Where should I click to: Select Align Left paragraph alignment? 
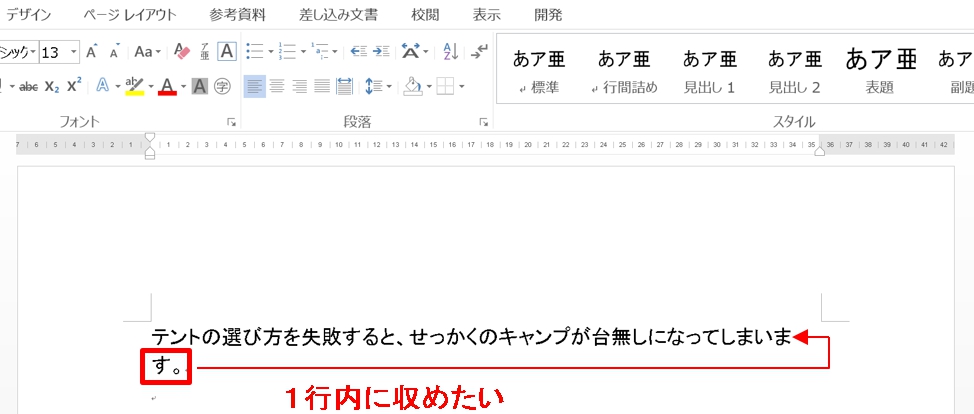(x=255, y=86)
